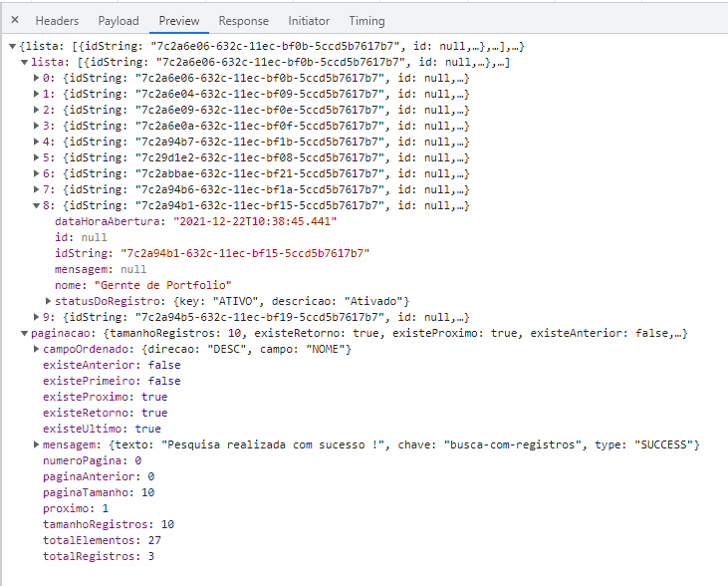Image resolution: width=728 pixels, height=586 pixels.
Task: Expand list item 3 arrow
Action: click(36, 126)
